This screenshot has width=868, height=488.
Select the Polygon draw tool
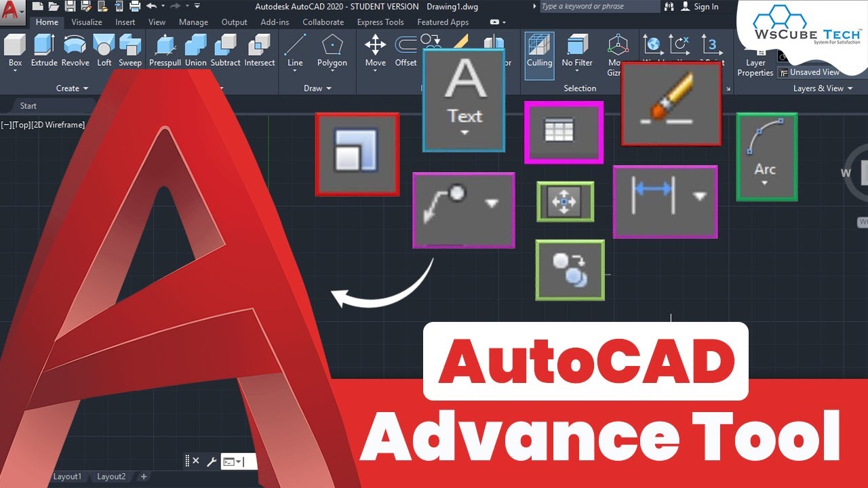coord(332,50)
